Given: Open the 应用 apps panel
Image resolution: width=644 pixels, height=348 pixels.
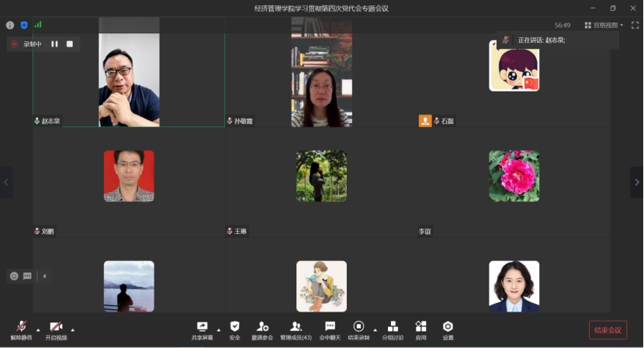Looking at the screenshot, I should coord(421,330).
